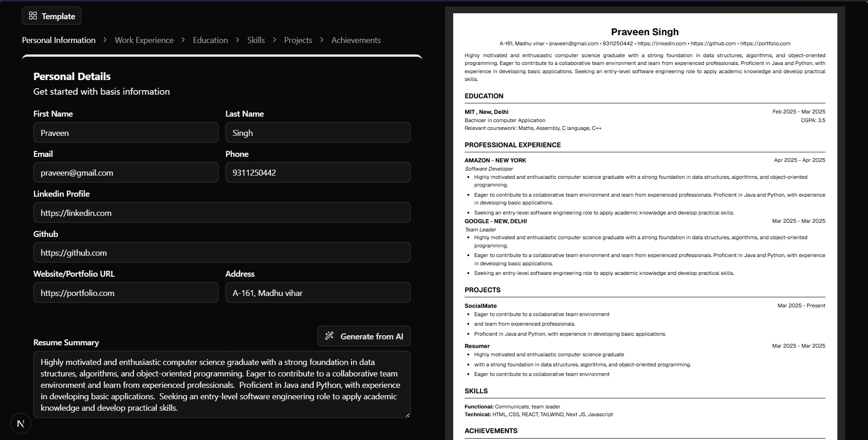
Task: Edit the Email input field
Action: 126,172
